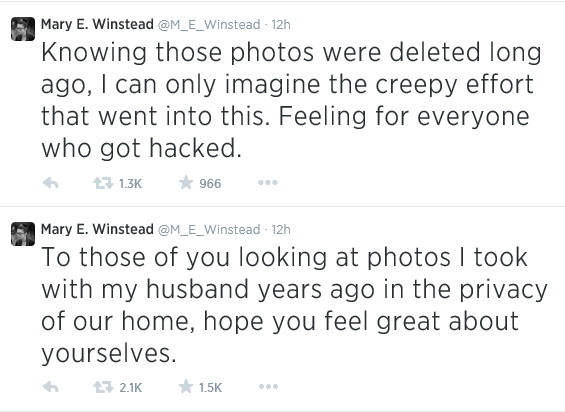Open Mary E. Winstead name on second tweet

[x=97, y=229]
